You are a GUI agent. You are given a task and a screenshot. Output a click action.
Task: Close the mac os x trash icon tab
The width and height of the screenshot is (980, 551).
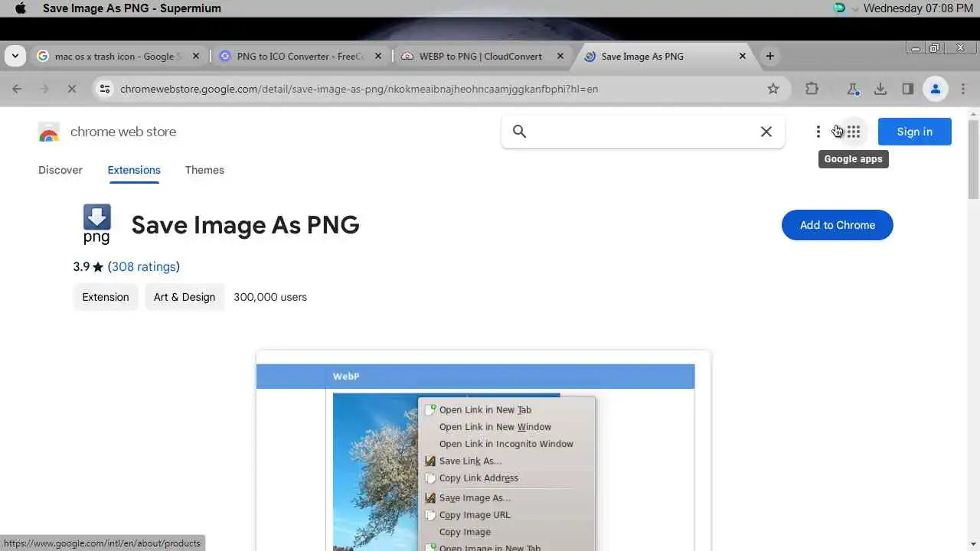tap(196, 56)
